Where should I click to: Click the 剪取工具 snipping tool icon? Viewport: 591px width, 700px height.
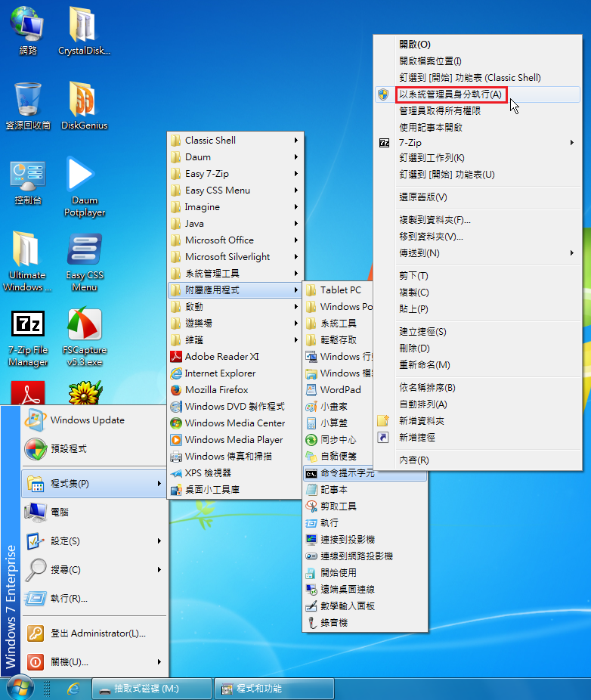point(311,506)
